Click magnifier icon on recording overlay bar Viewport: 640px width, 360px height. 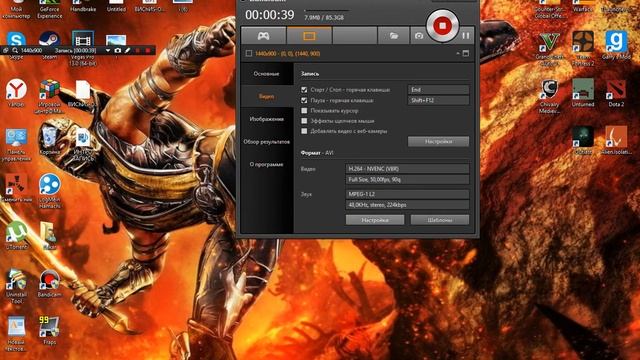tap(15, 51)
